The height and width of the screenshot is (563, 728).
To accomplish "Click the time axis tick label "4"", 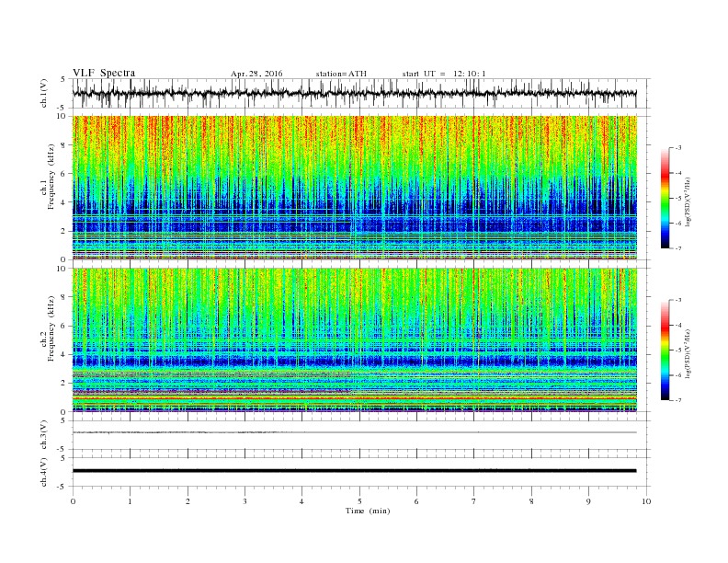I will pyautogui.click(x=302, y=501).
